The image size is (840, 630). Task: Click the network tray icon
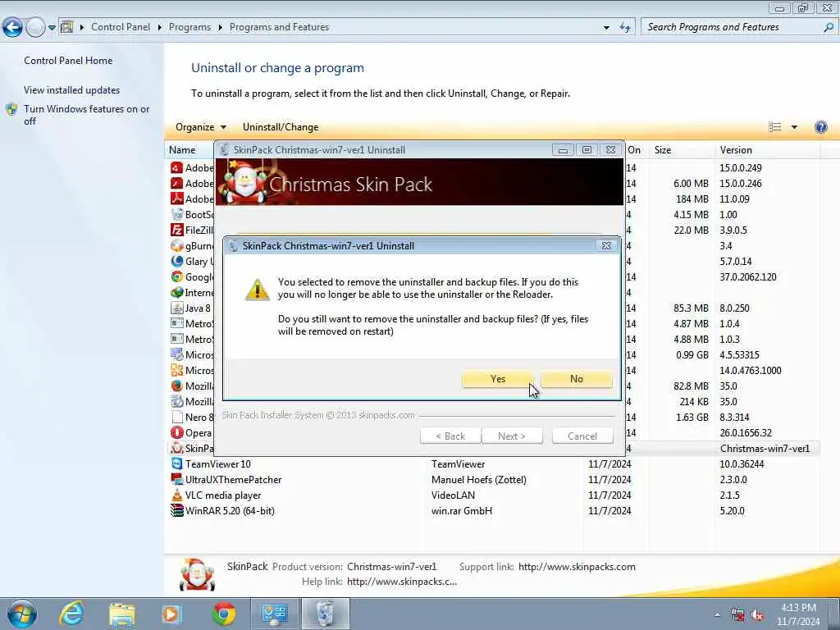pyautogui.click(x=737, y=615)
